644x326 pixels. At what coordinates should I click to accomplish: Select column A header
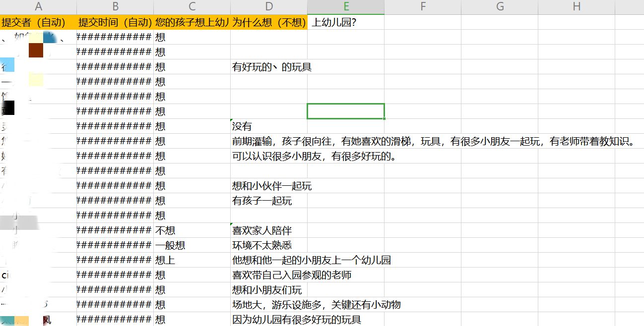point(38,7)
